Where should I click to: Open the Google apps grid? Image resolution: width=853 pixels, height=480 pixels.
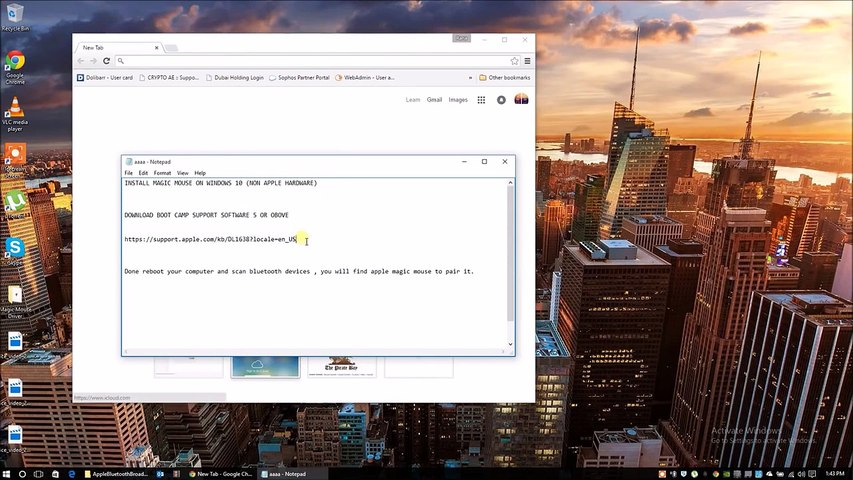[x=481, y=100]
